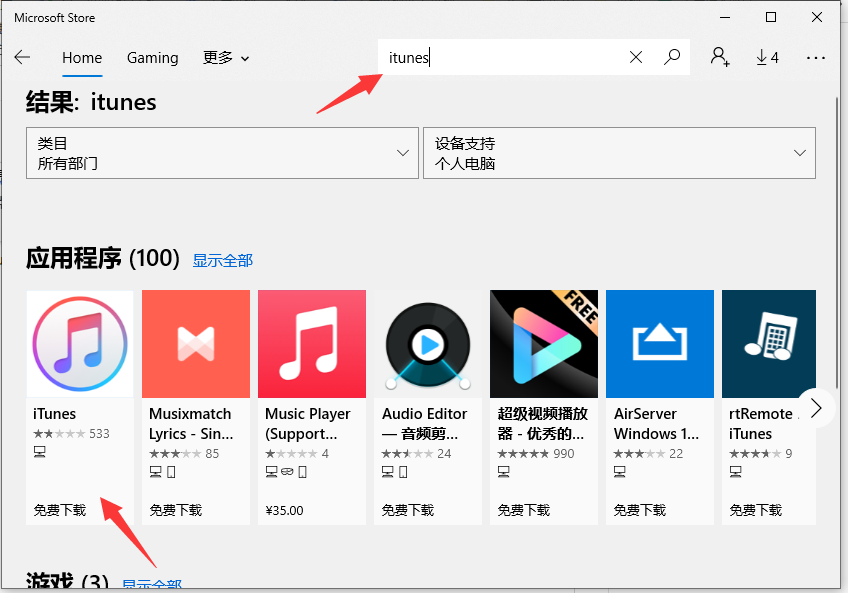This screenshot has height=593, width=848.
Task: Open the account profile icon
Action: coord(720,57)
